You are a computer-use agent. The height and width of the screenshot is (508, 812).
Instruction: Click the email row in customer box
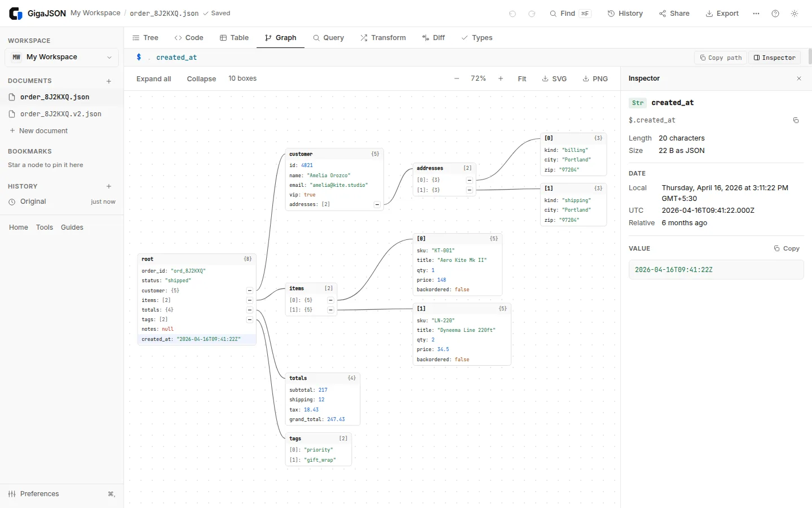pyautogui.click(x=334, y=185)
